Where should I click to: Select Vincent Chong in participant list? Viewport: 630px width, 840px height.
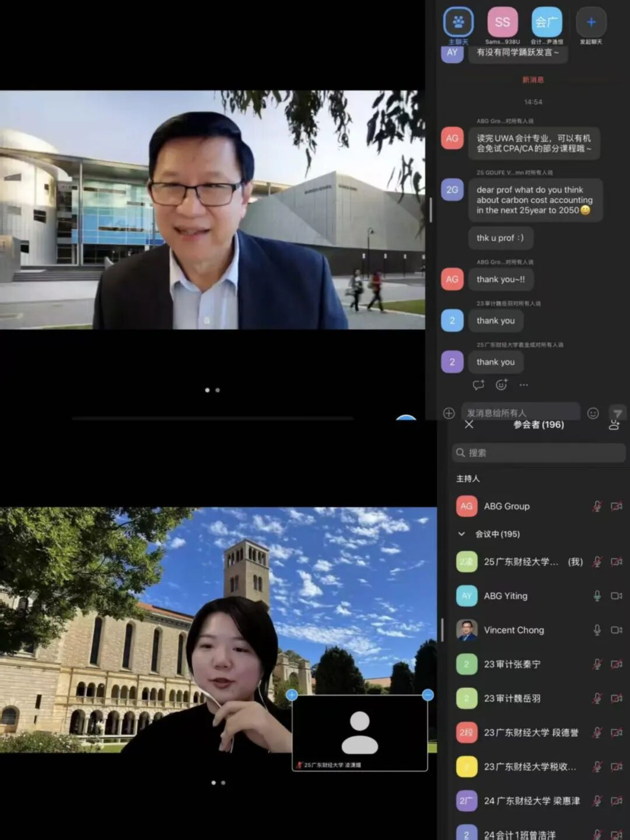pos(514,630)
